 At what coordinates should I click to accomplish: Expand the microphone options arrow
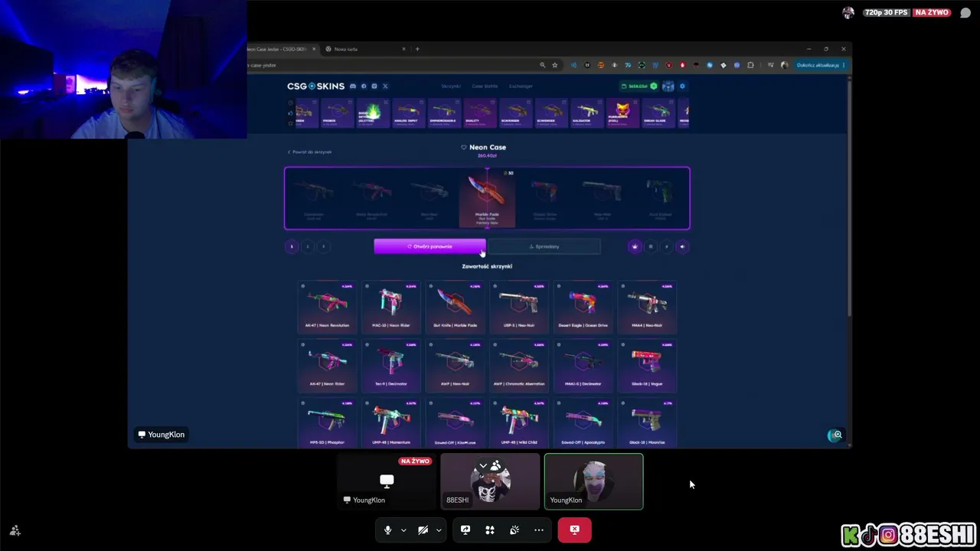click(403, 530)
